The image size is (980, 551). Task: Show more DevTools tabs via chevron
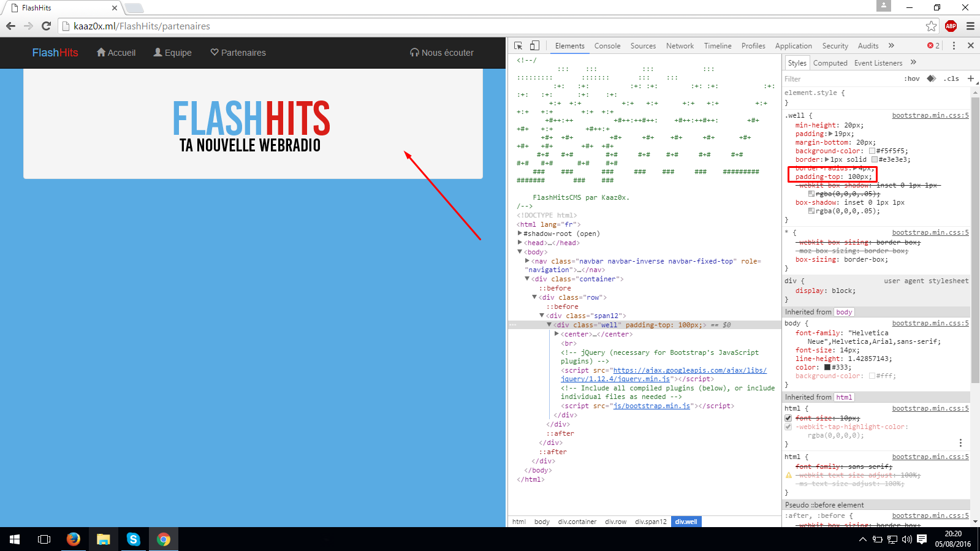[891, 45]
